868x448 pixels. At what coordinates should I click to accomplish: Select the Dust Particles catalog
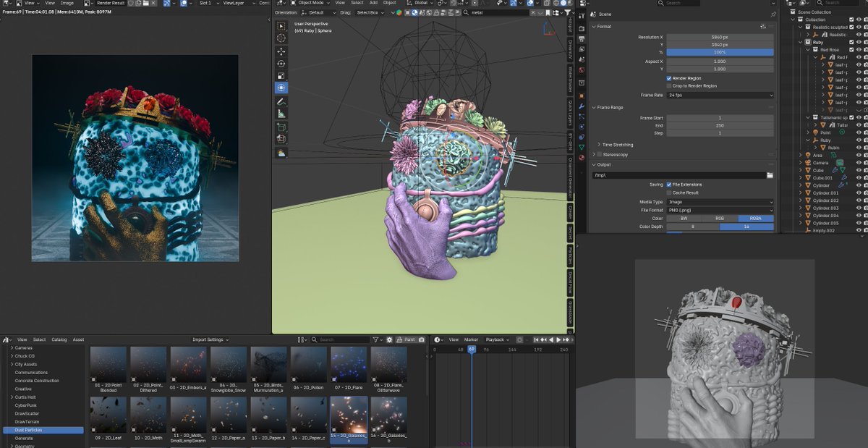pos(43,430)
